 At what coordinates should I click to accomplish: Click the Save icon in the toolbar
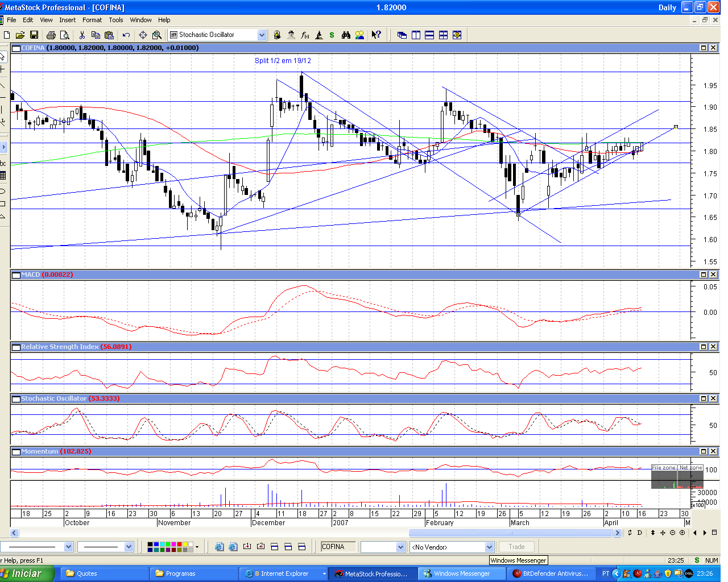pyautogui.click(x=34, y=35)
